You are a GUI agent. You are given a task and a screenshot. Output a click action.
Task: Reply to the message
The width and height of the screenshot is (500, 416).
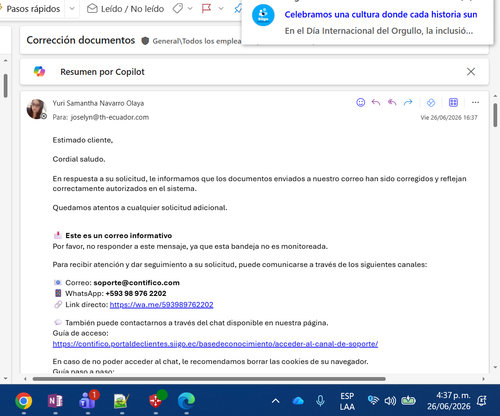376,102
